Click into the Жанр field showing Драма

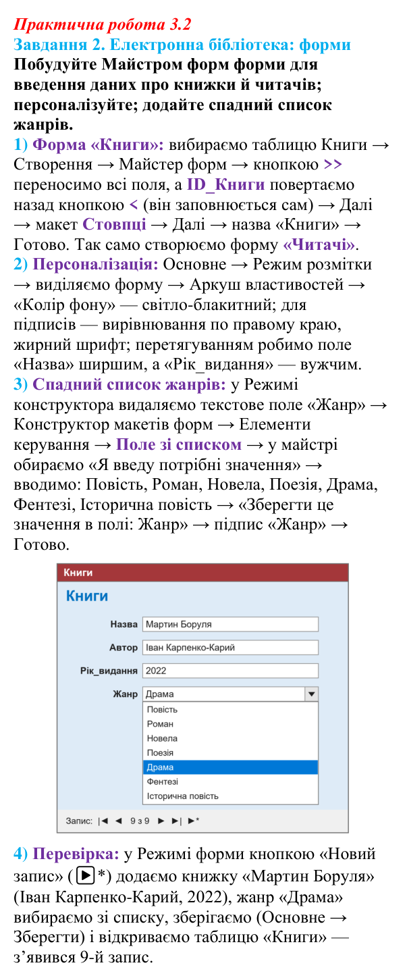(223, 694)
